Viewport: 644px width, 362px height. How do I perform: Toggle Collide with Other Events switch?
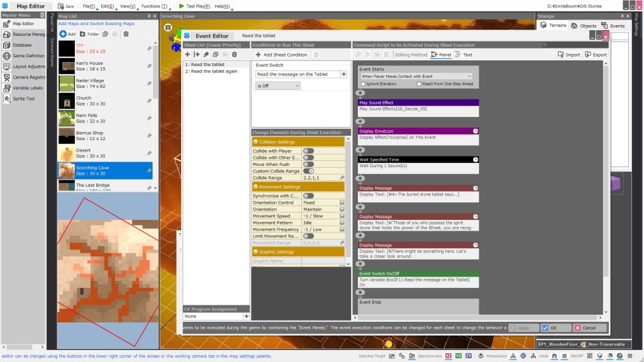(308, 158)
